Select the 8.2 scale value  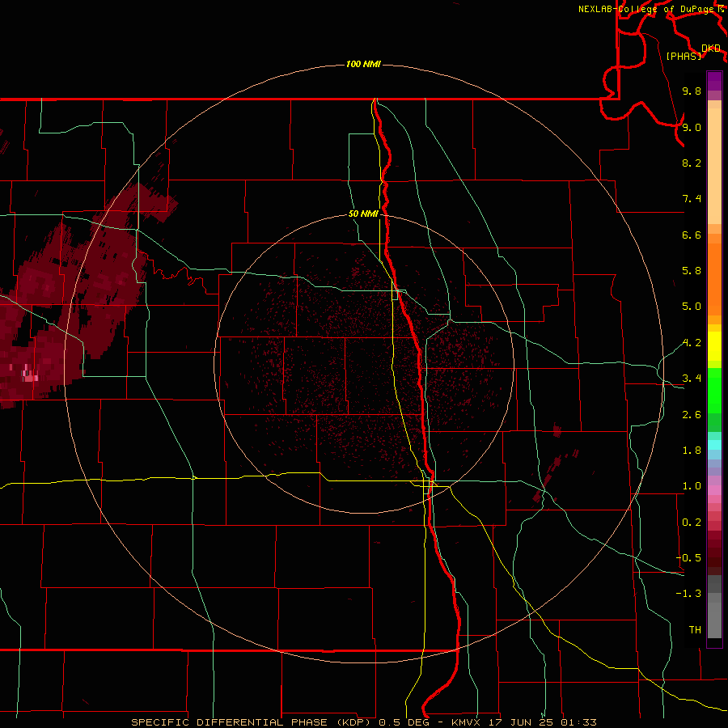[692, 163]
